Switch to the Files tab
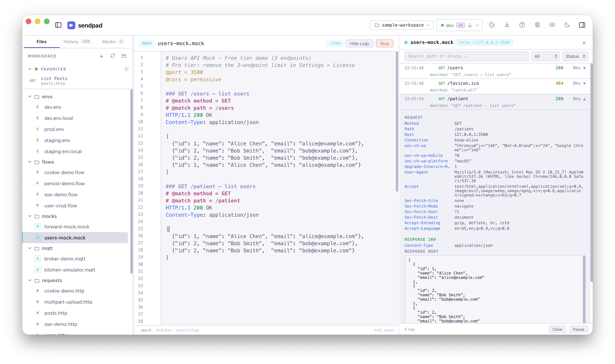615x364 pixels. [x=41, y=42]
